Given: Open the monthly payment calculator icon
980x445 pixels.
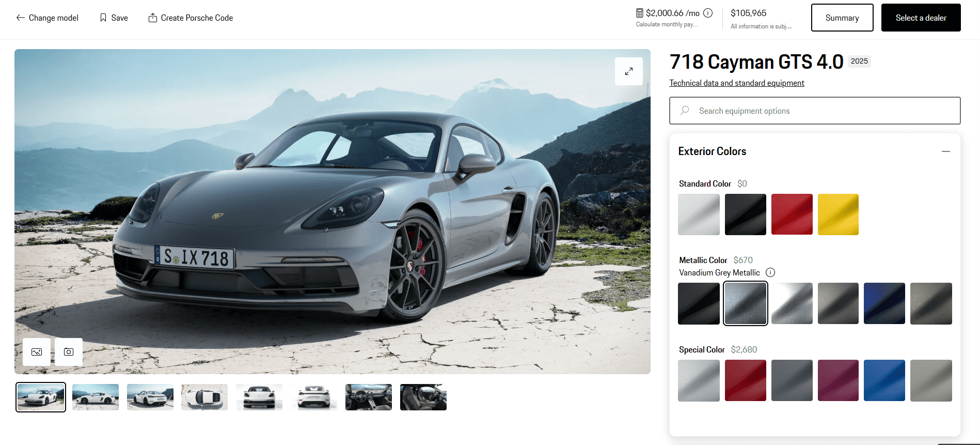Looking at the screenshot, I should tap(640, 13).
